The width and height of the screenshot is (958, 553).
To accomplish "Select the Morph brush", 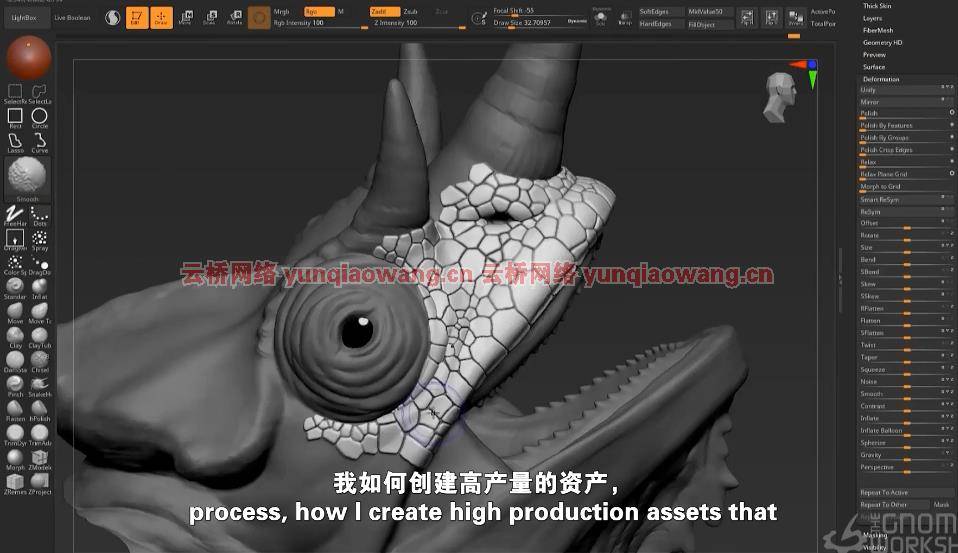I will [15, 460].
